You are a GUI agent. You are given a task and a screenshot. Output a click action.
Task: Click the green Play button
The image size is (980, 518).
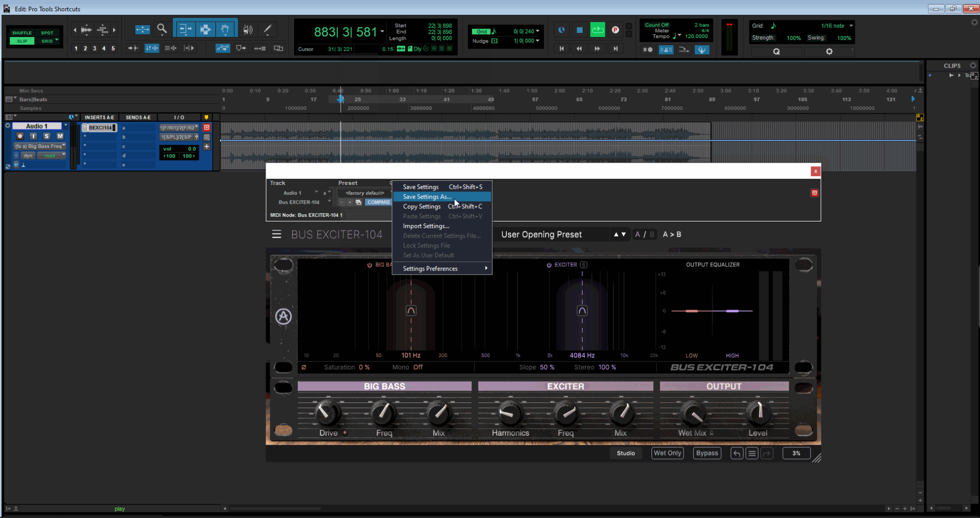point(598,30)
